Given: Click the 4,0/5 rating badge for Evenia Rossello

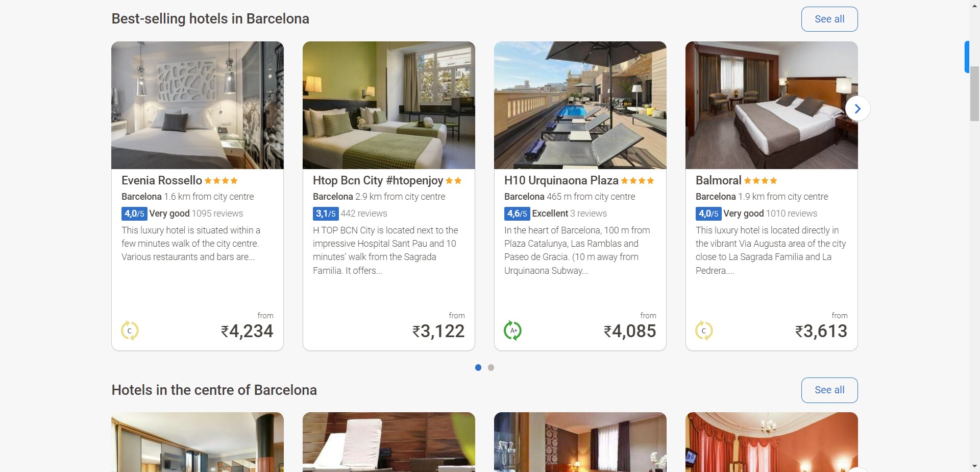Looking at the screenshot, I should [134, 214].
